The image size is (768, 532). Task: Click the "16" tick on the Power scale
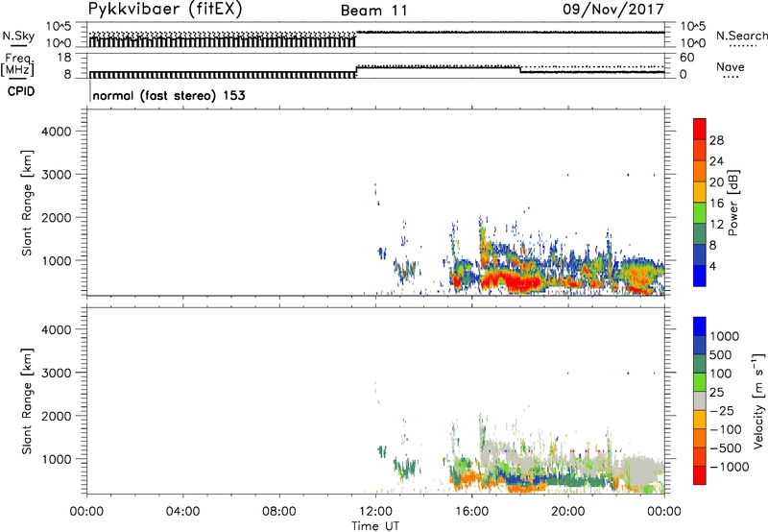point(716,204)
